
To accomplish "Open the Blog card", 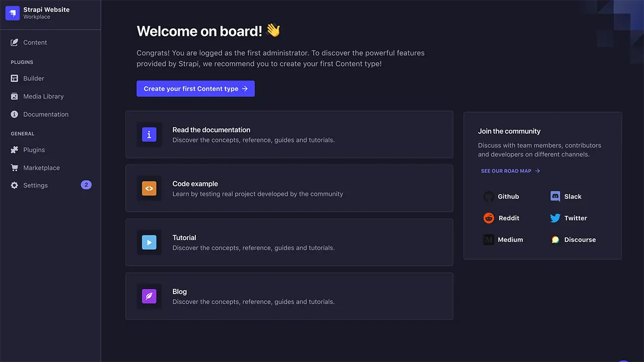I will pyautogui.click(x=289, y=296).
